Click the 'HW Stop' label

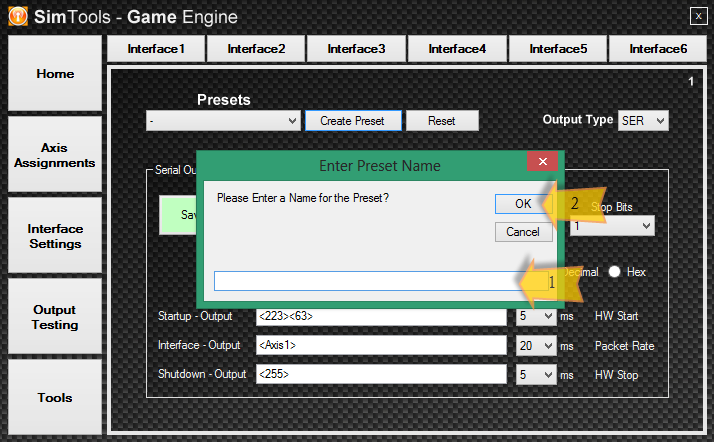(x=617, y=375)
